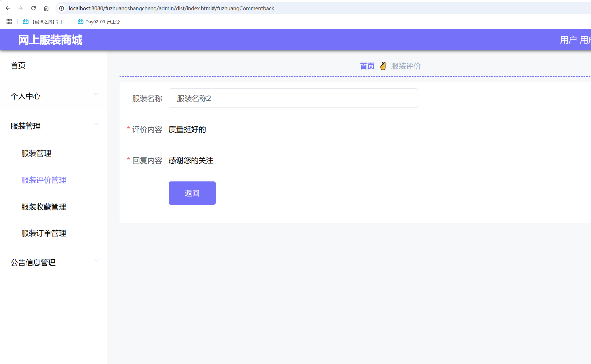Click the browser forward navigation icon
The width and height of the screenshot is (591, 364).
20,8
